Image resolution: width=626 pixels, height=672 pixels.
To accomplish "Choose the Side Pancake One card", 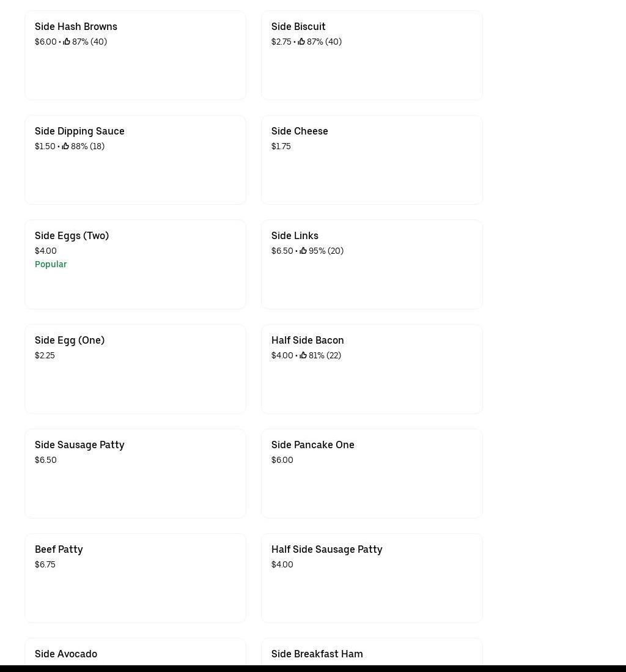I will 372,473.
